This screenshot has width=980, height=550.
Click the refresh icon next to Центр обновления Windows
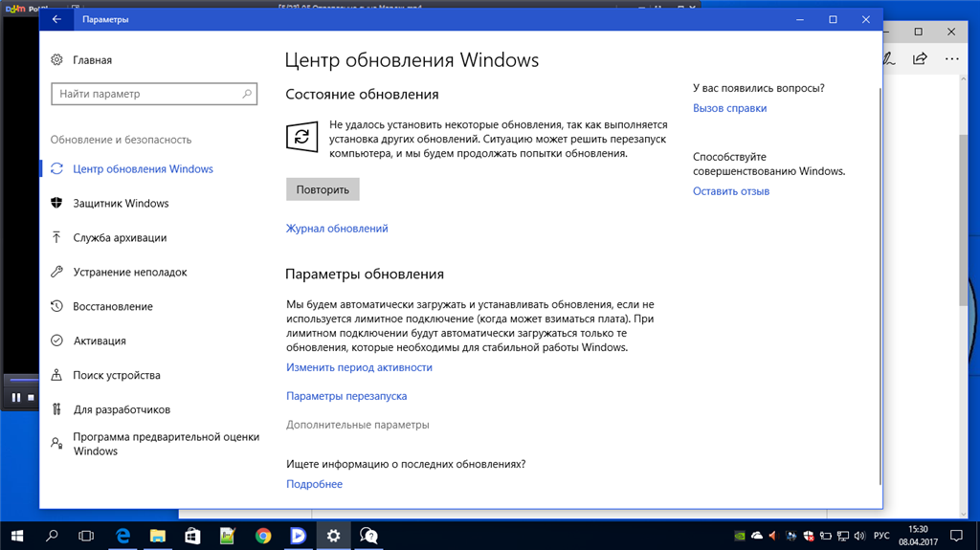pyautogui.click(x=56, y=168)
